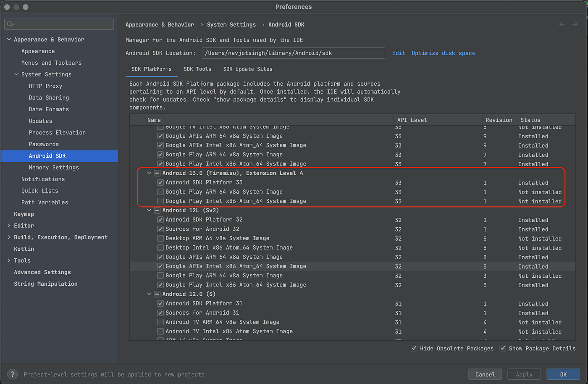This screenshot has width=588, height=384.
Task: Expand Editor settings node
Action: 9,226
